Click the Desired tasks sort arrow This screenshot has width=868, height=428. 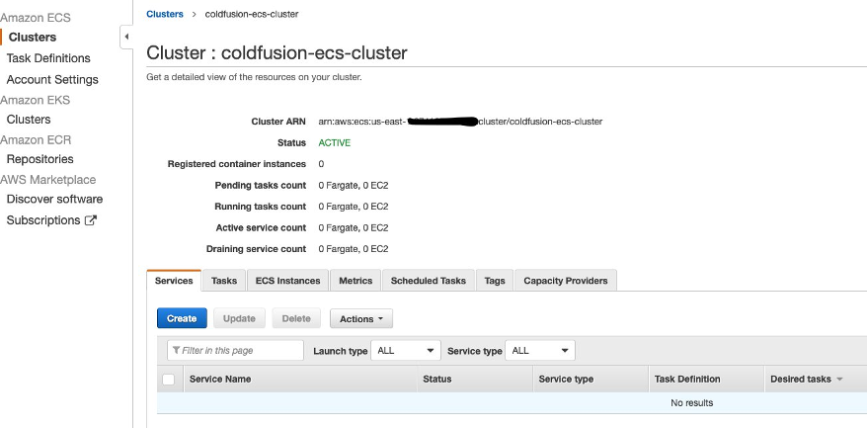pyautogui.click(x=839, y=380)
